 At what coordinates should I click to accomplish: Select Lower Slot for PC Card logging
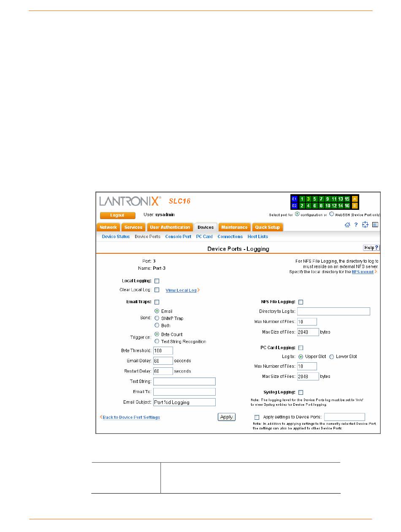332,356
